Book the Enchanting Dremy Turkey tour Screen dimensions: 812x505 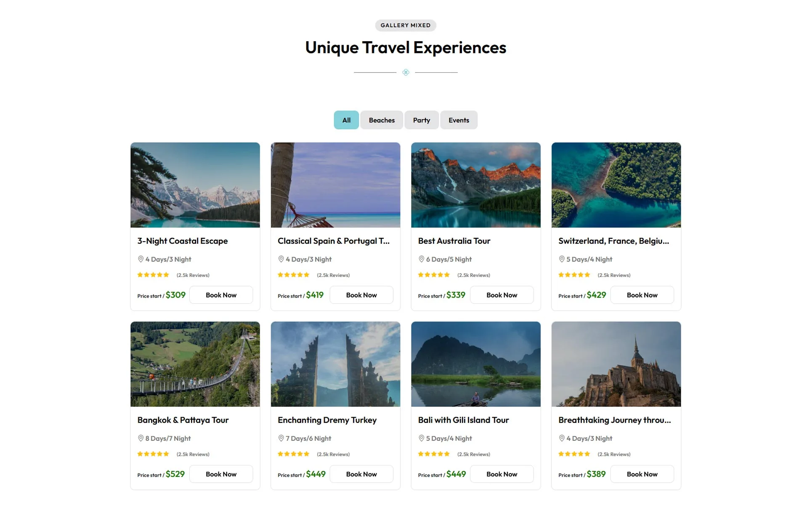361,474
